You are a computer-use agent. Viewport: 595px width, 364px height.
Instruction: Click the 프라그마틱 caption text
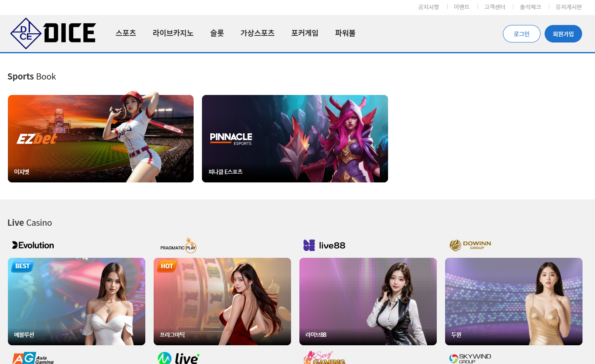(172, 334)
